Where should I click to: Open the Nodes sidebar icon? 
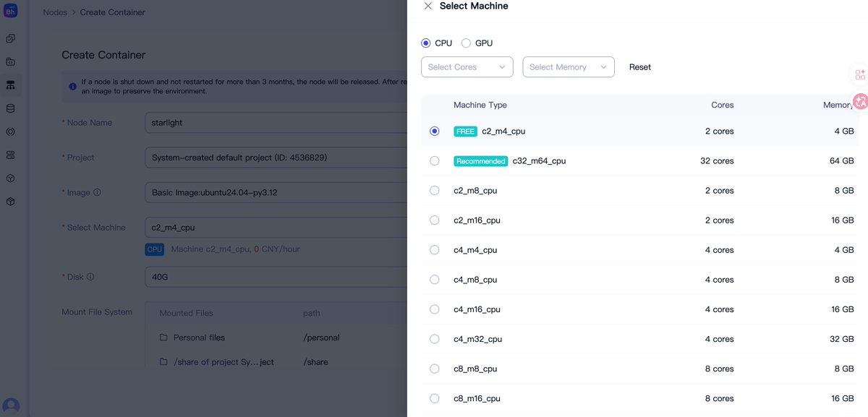pyautogui.click(x=10, y=85)
